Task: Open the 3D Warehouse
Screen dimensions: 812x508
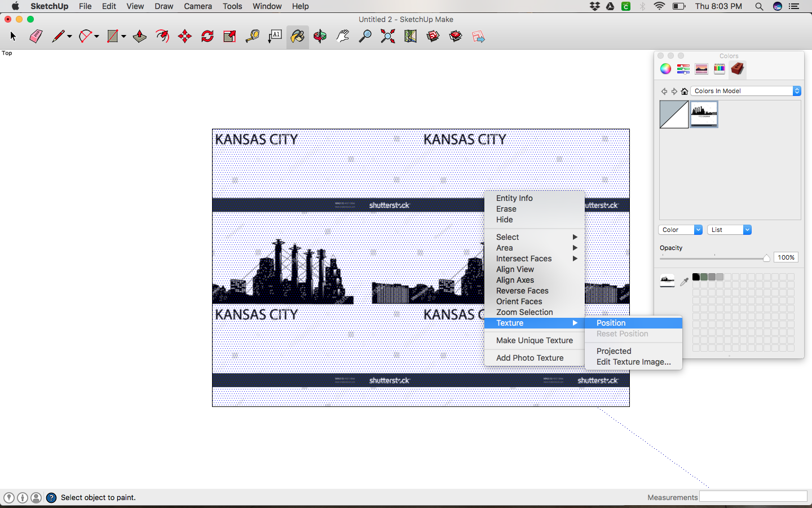Action: click(433, 37)
